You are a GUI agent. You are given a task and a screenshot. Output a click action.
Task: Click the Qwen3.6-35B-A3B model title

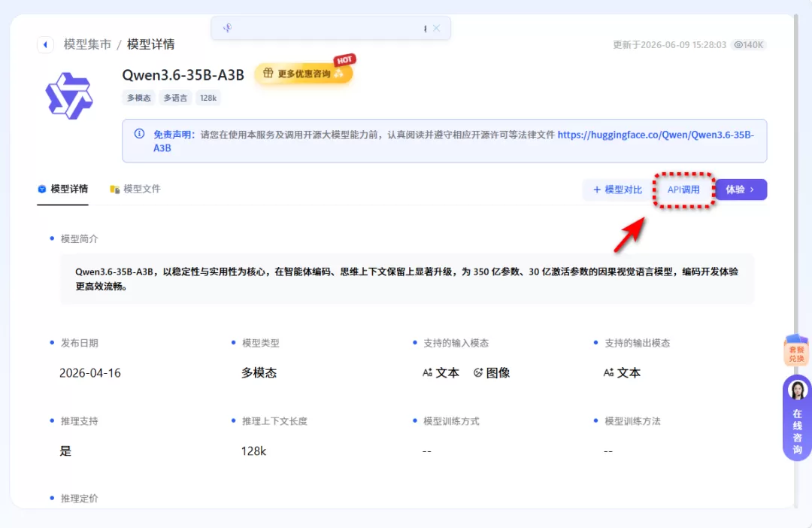coord(183,75)
